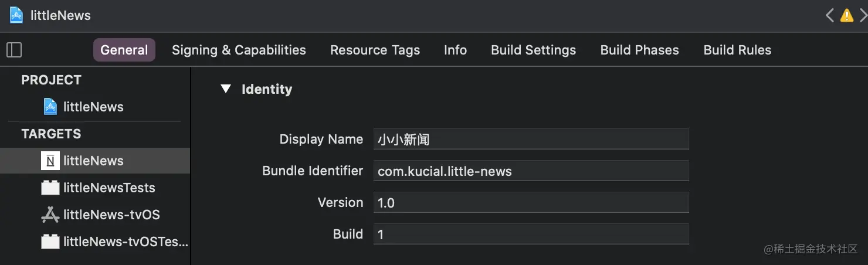Click the littleNews-tvOSTests bundle icon

[x=50, y=242]
